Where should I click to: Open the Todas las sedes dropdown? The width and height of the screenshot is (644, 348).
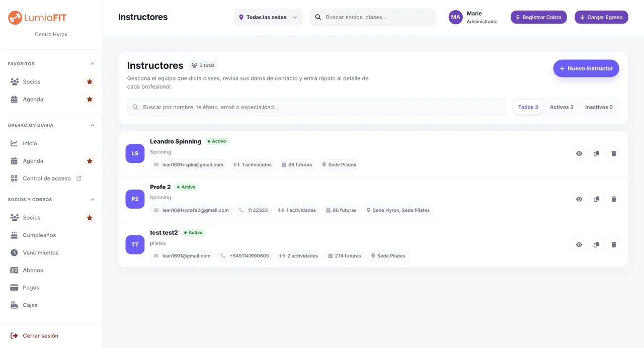tap(268, 17)
